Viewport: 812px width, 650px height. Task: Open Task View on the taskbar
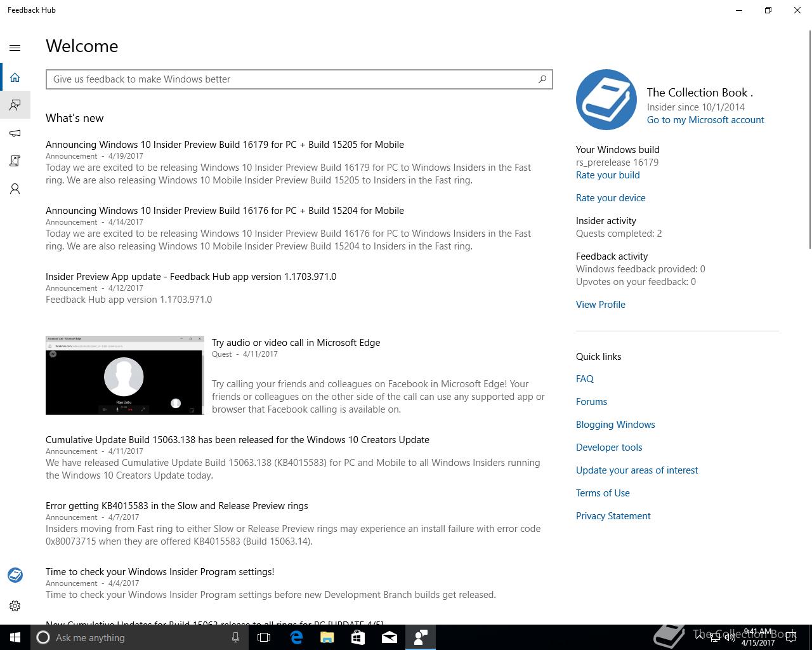[264, 637]
